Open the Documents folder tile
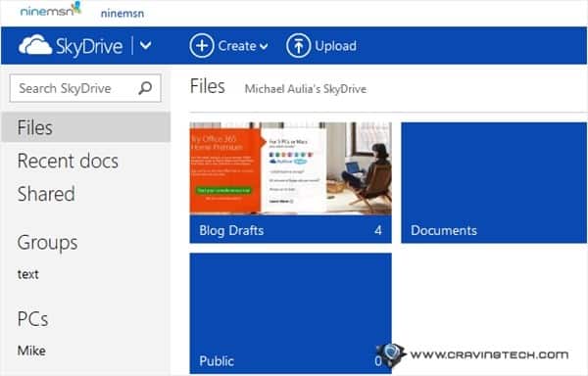588x376 pixels. (x=494, y=183)
